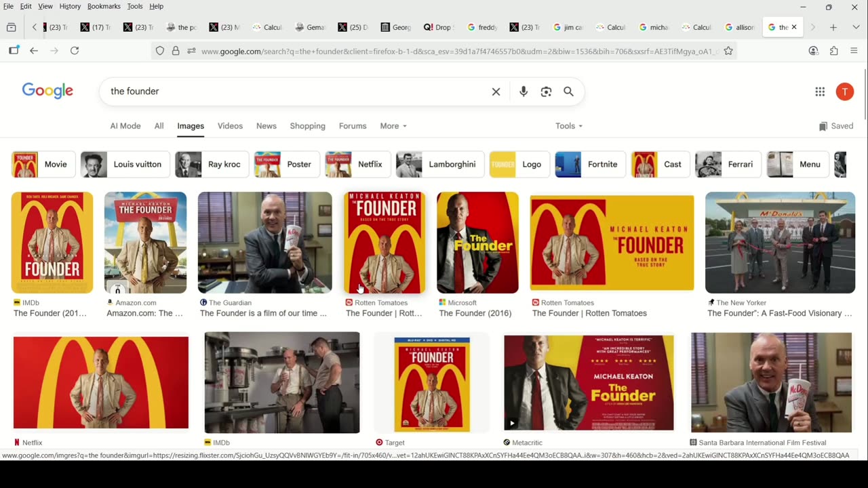Screen dimensions: 868x488
Task: Open Firefox application hamburger menu
Action: (x=854, y=51)
